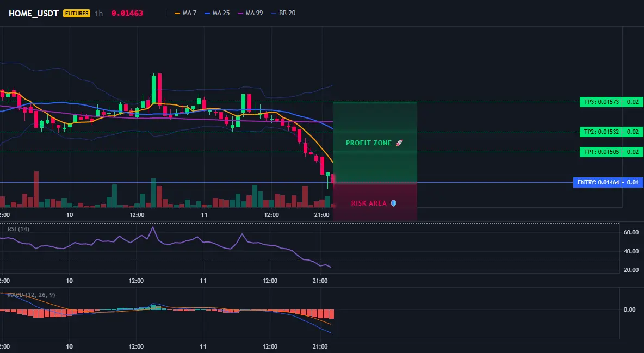Click the TP2: 0.01532 target label
Screen dimensions: 644x353
click(x=601, y=132)
